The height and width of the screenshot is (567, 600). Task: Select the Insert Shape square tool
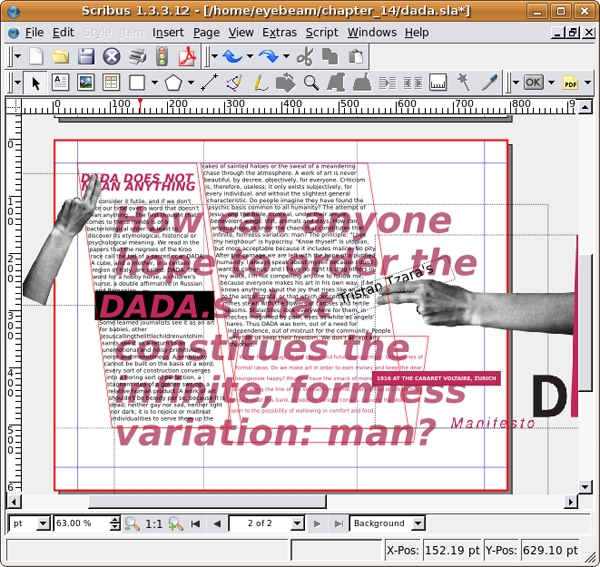coord(137,83)
